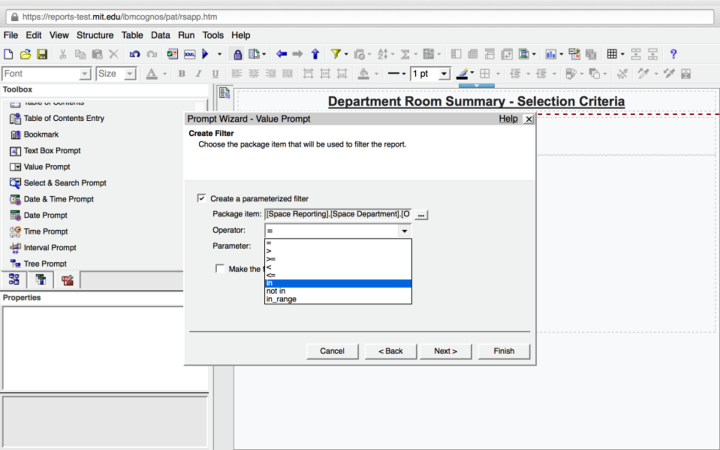Click the Cancel button in wizard
The width and height of the screenshot is (720, 450).
point(332,351)
